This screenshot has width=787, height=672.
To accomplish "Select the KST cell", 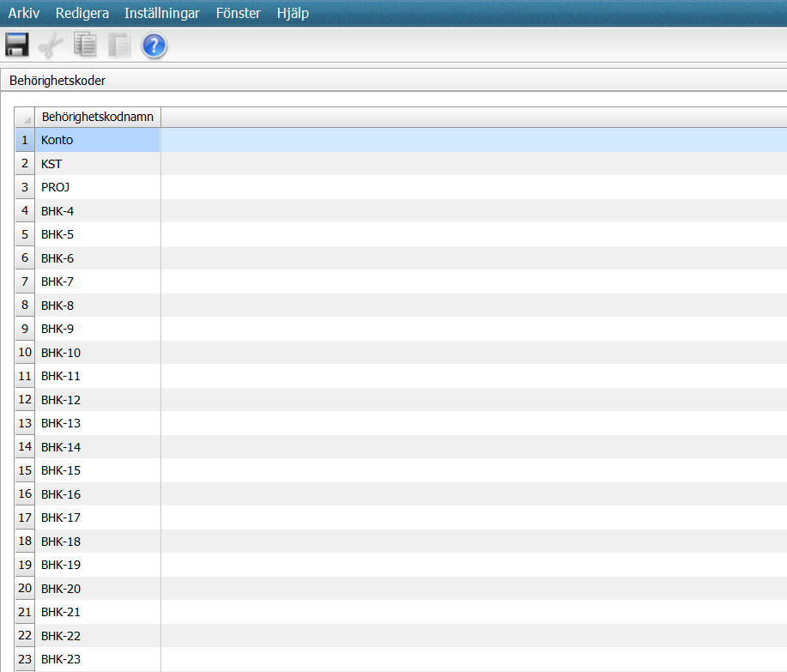I will coord(98,164).
